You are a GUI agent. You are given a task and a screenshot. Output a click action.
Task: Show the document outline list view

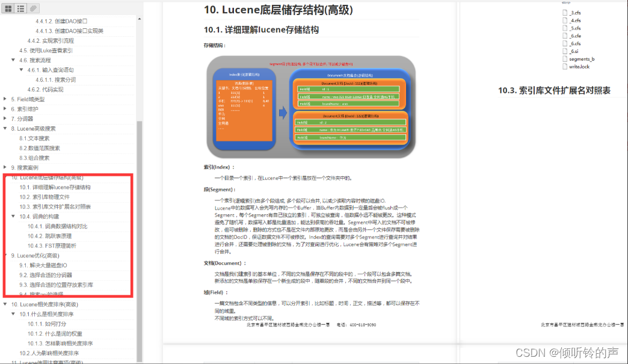[x=21, y=8]
